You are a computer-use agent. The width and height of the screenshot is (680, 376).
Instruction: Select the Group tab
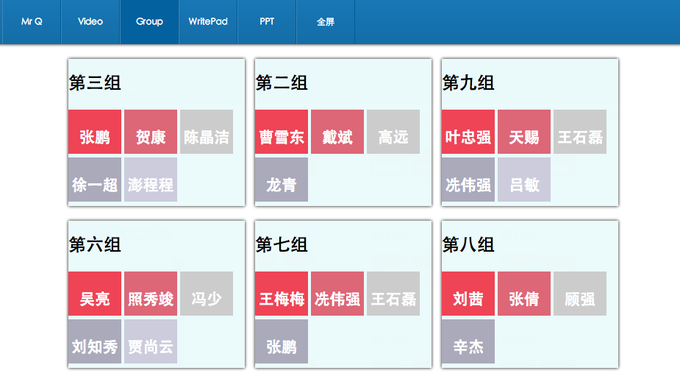[x=149, y=22]
